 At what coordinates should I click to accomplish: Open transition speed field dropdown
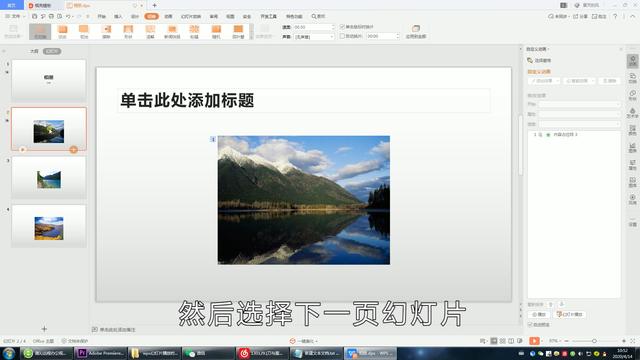point(314,27)
